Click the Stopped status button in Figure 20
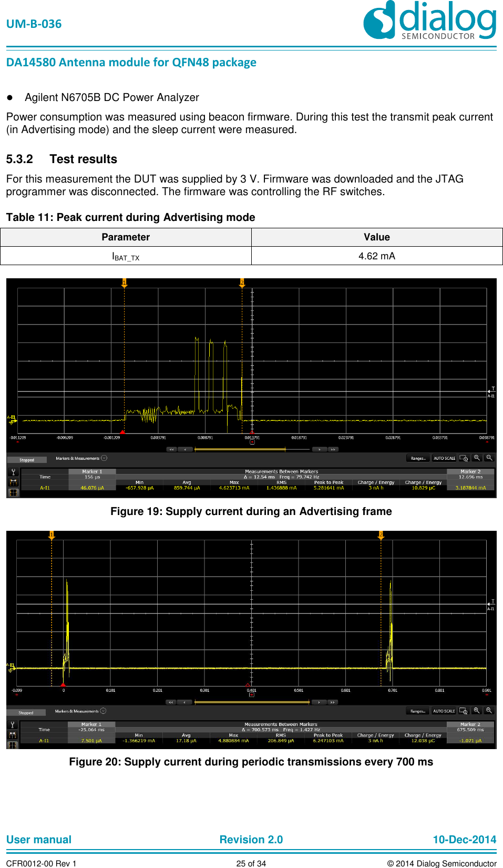Viewport: 503px width, 868px height. coord(26,713)
